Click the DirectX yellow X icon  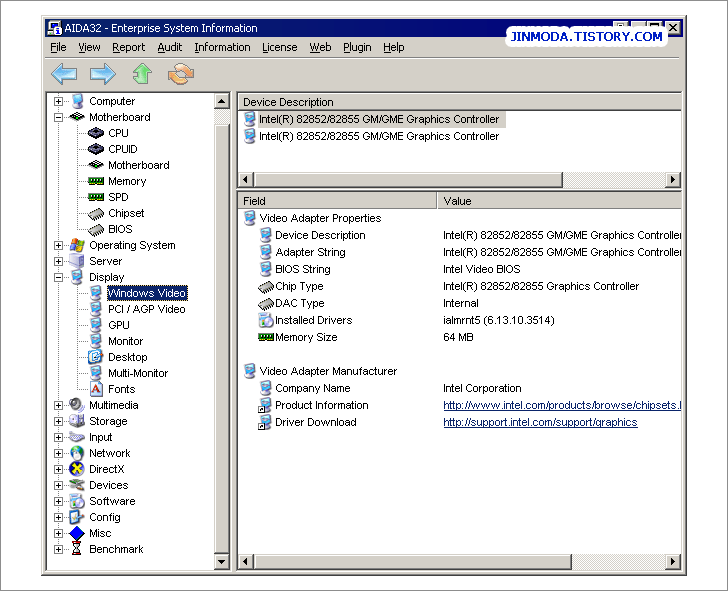coord(77,469)
